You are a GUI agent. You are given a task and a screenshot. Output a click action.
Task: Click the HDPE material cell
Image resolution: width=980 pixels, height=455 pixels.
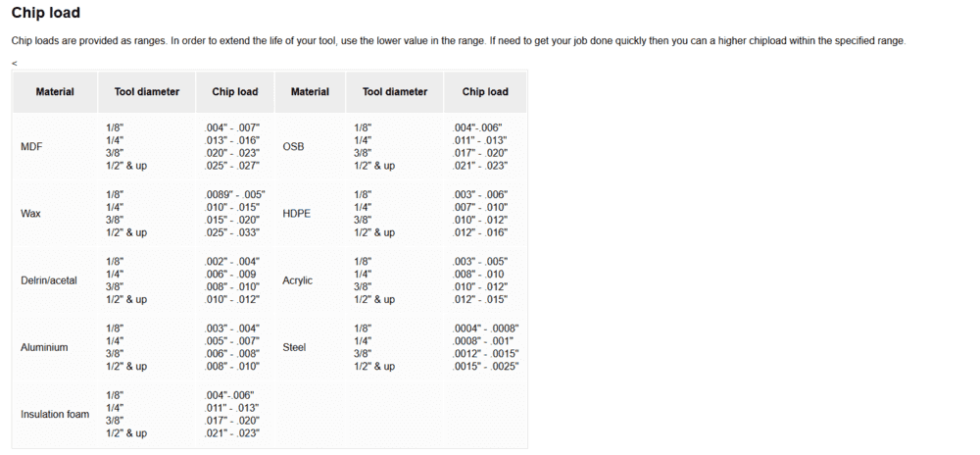297,214
